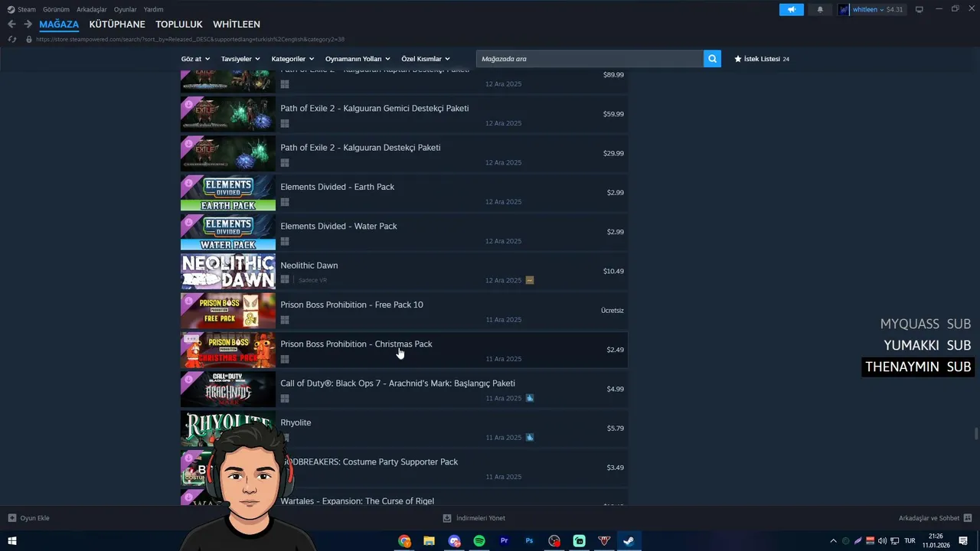The width and height of the screenshot is (980, 551).
Task: Reload the store page with the refresh icon
Action: pos(11,39)
